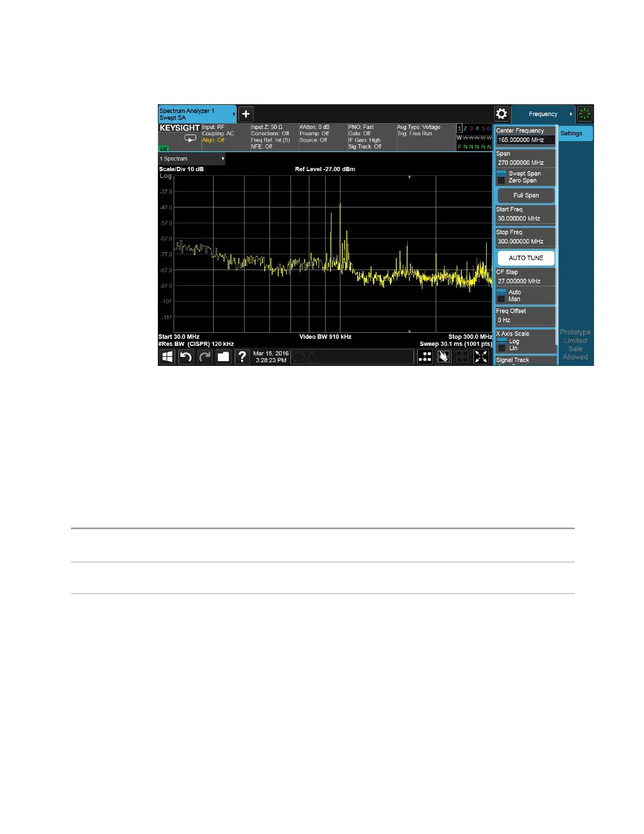Click the Video BW 910 kHz annotation
Image resolution: width=644 pixels, height=834 pixels.
coord(325,337)
